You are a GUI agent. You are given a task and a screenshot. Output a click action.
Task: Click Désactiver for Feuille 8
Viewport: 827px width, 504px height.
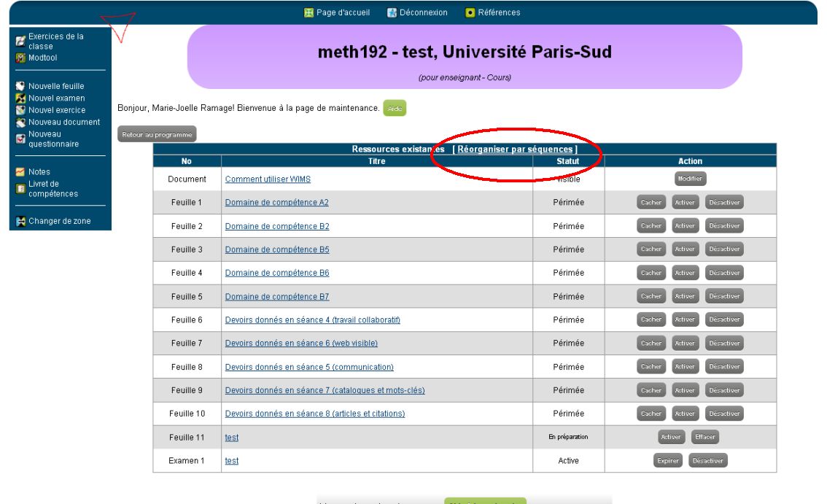point(724,366)
